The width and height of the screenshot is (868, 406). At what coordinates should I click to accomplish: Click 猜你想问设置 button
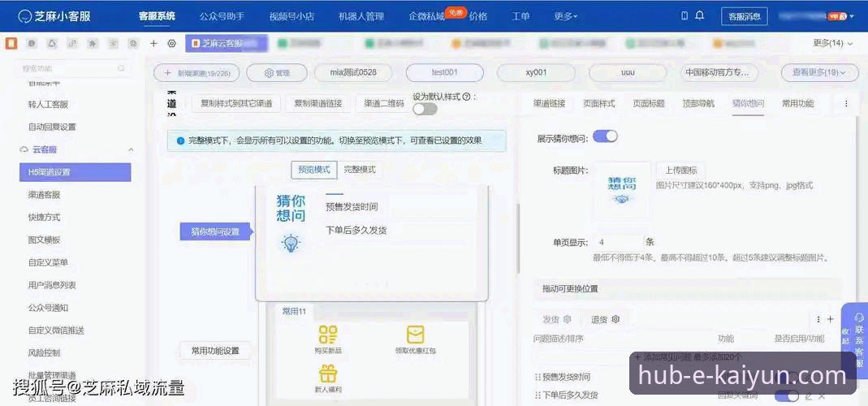click(215, 231)
